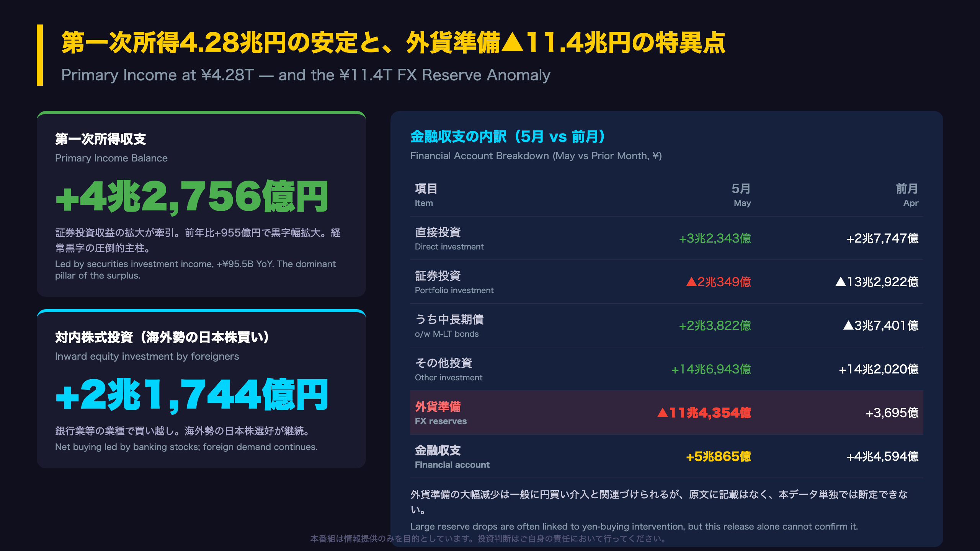Click the '証券投資 Portfolio investment' row label
The height and width of the screenshot is (551, 980).
tap(454, 282)
